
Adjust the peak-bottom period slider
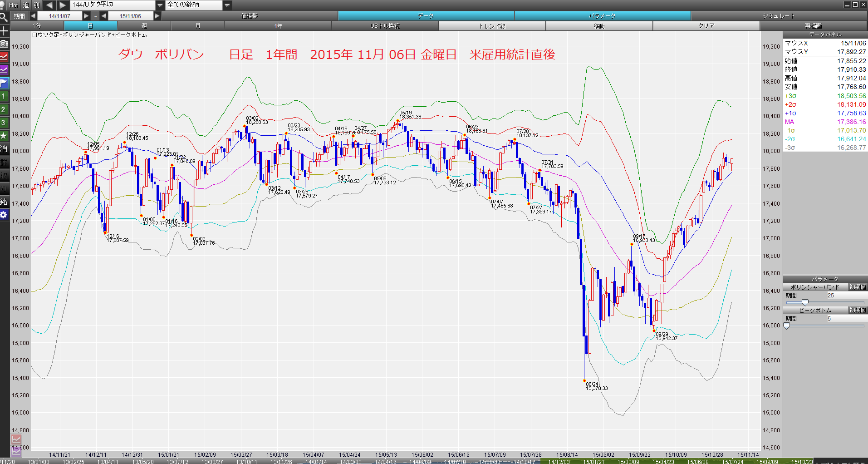tap(787, 326)
